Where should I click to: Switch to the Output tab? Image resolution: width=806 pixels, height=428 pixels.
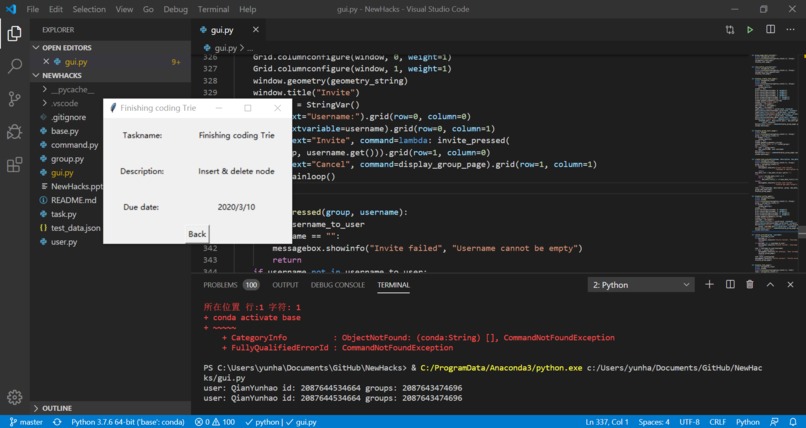pyautogui.click(x=285, y=285)
